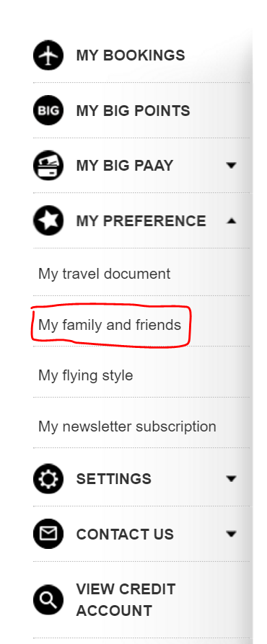Open the MY BOOKINGS menu item
The width and height of the screenshot is (267, 644).
[131, 55]
